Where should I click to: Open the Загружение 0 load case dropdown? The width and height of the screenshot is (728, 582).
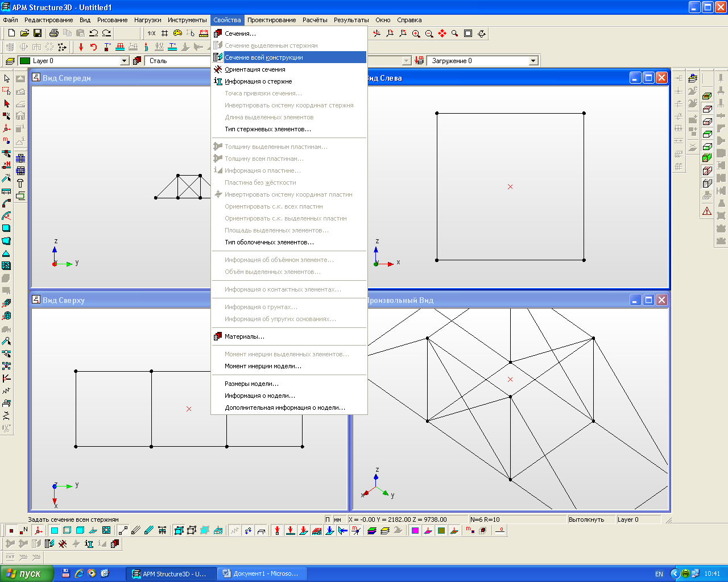click(533, 61)
